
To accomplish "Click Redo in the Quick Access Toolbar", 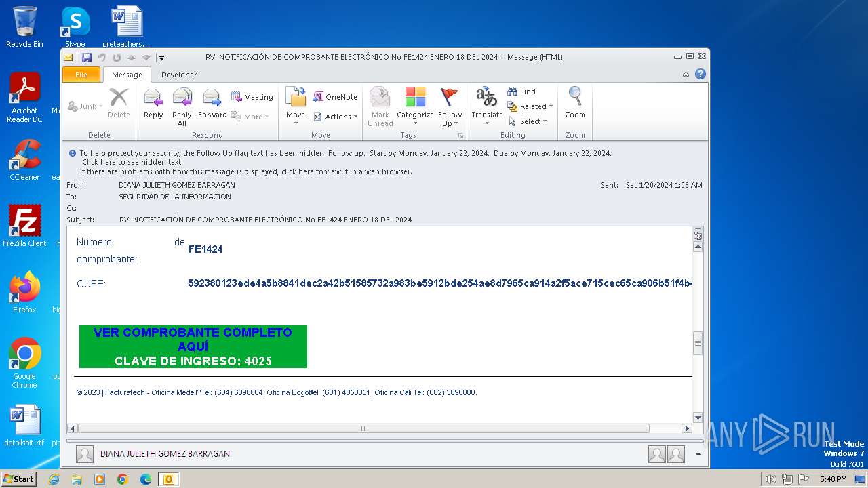I will tap(117, 58).
